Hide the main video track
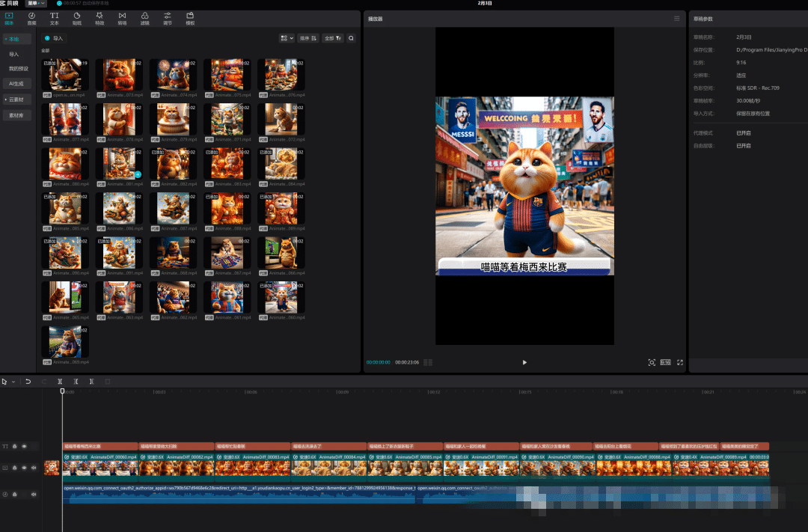The image size is (808, 532). [x=24, y=468]
